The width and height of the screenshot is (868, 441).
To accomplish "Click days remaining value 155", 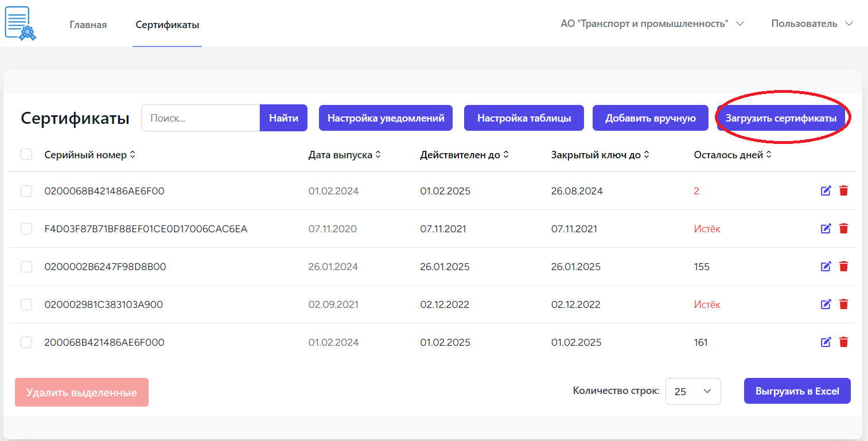I will click(702, 267).
